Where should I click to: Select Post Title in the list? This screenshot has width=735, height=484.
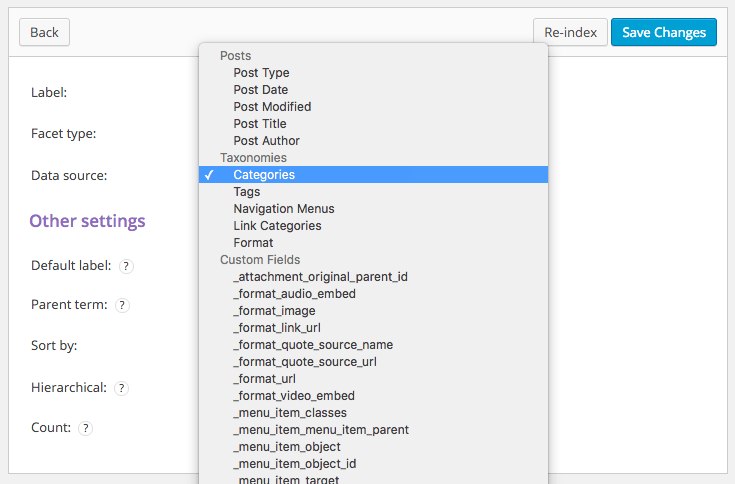[x=260, y=124]
